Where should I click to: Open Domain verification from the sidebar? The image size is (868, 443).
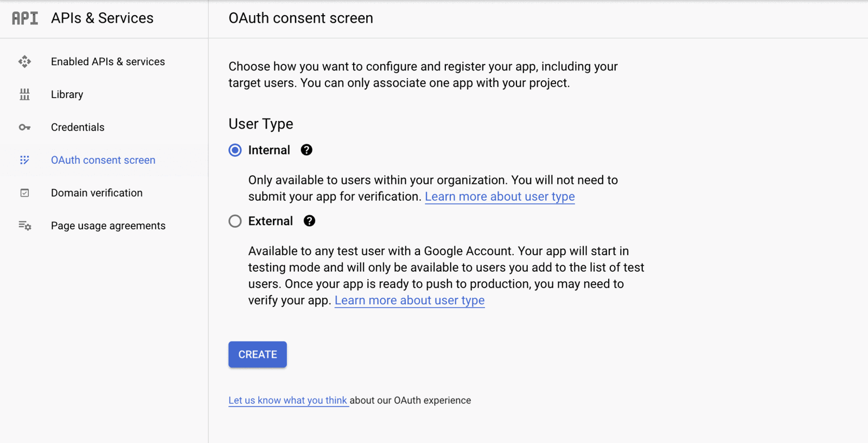pos(97,192)
